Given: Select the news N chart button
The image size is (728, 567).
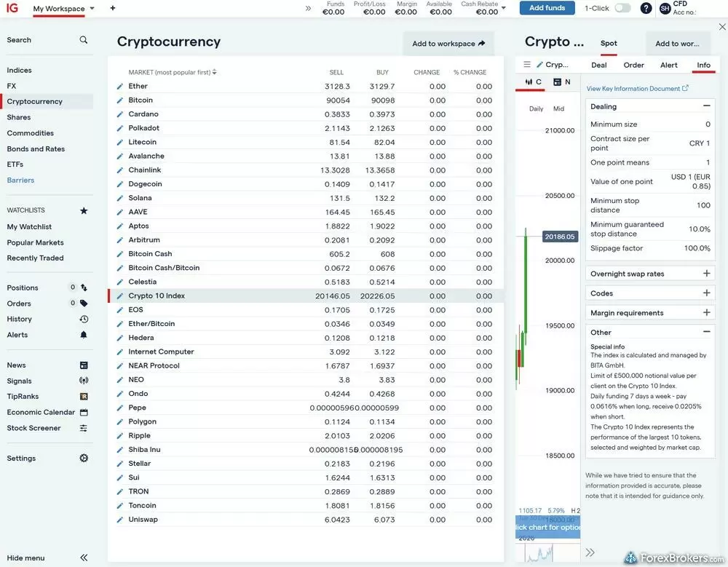Looking at the screenshot, I should point(562,82).
